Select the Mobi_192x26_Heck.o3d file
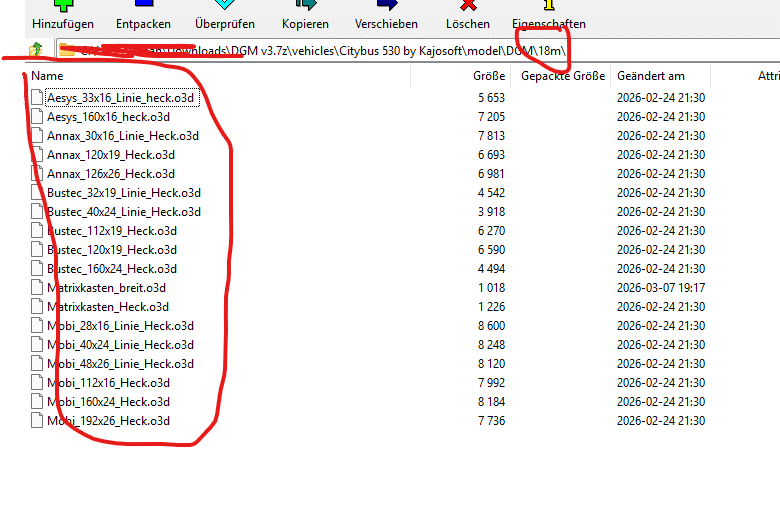The height and width of the screenshot is (511, 780). tap(108, 421)
